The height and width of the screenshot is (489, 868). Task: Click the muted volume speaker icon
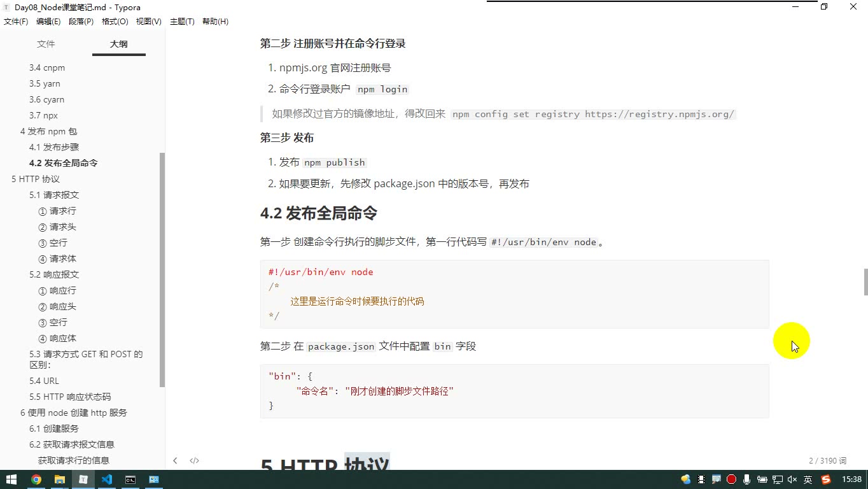point(792,479)
